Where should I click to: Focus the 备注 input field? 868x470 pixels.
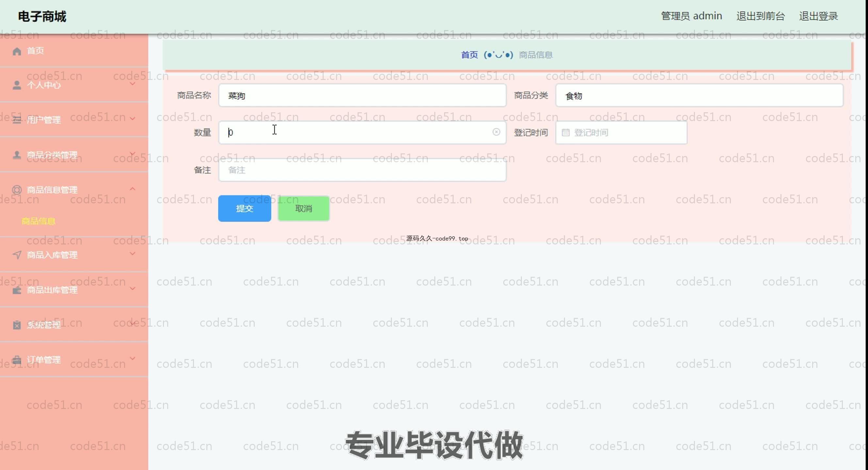coord(362,170)
